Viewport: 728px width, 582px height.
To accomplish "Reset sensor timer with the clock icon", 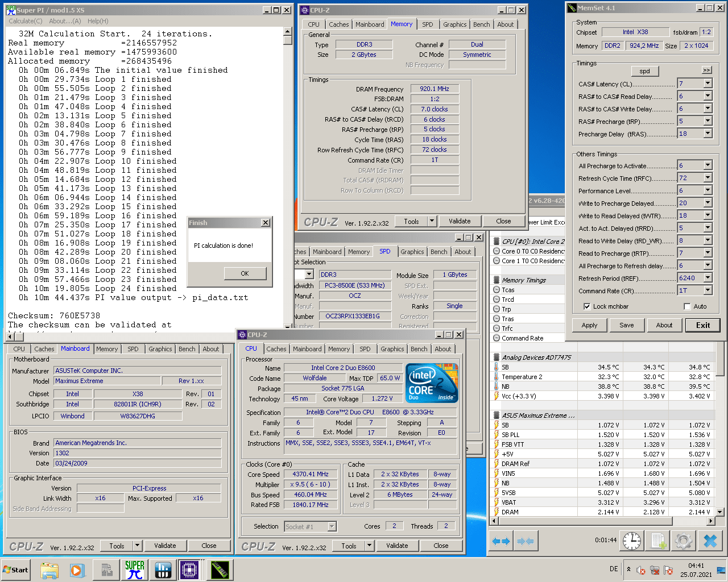I will coord(632,541).
